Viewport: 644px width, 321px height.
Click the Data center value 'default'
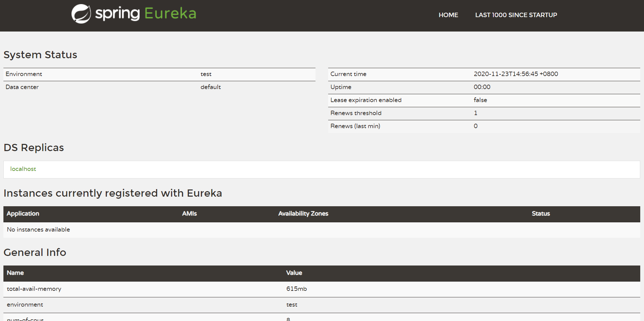pyautogui.click(x=211, y=87)
